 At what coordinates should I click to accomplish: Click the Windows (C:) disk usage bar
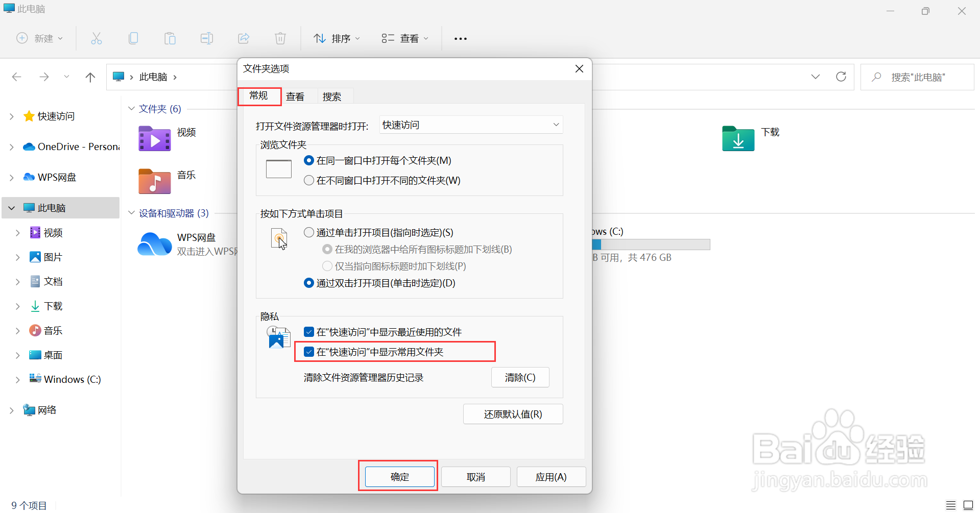[x=651, y=244]
